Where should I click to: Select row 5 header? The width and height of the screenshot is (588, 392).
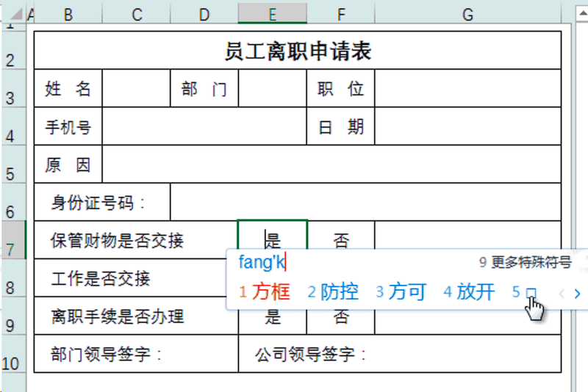13,164
